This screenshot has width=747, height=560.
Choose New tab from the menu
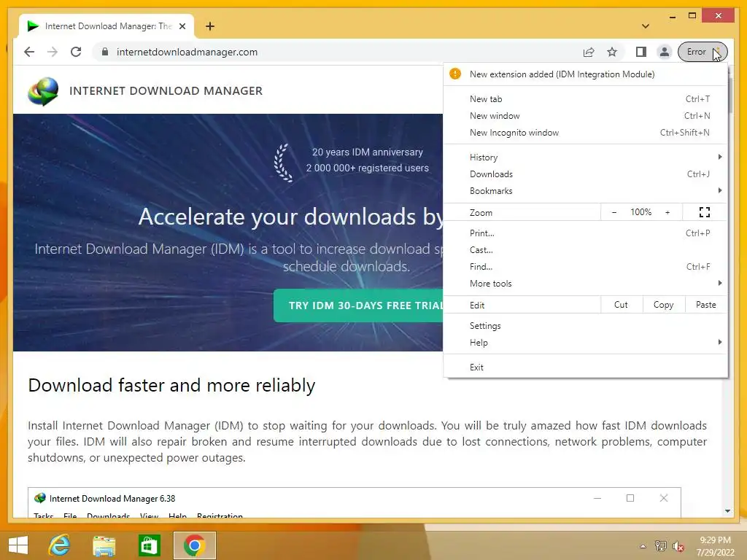point(586,99)
